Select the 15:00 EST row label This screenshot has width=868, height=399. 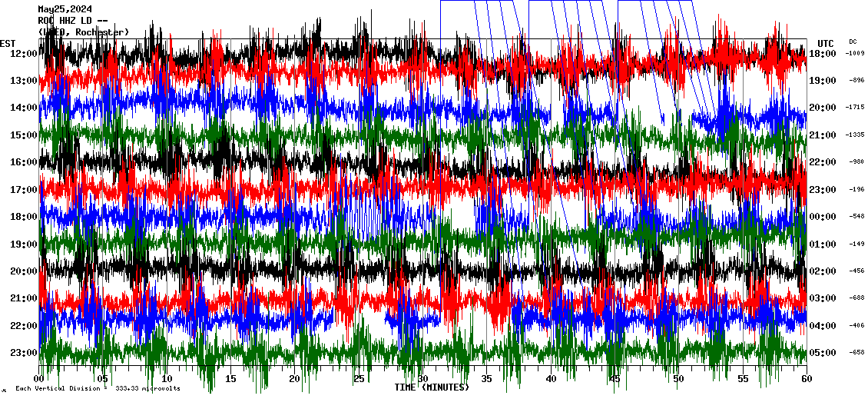[x=24, y=135]
